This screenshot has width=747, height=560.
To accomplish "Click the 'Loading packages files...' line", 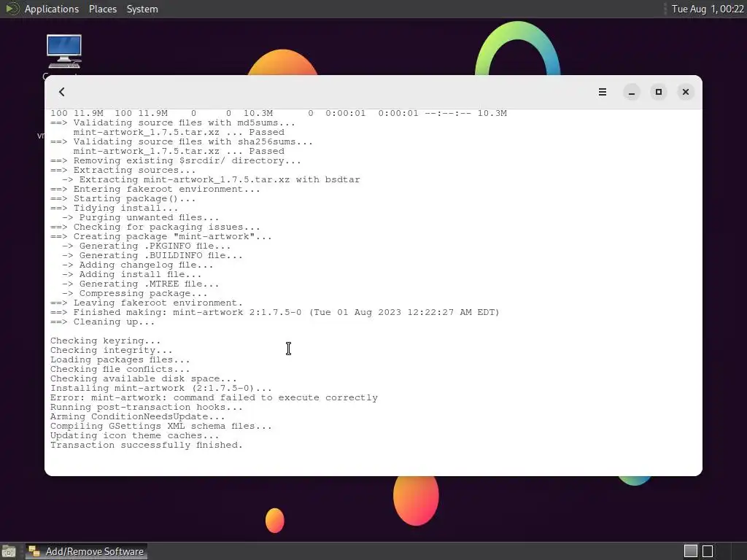I will pyautogui.click(x=120, y=359).
